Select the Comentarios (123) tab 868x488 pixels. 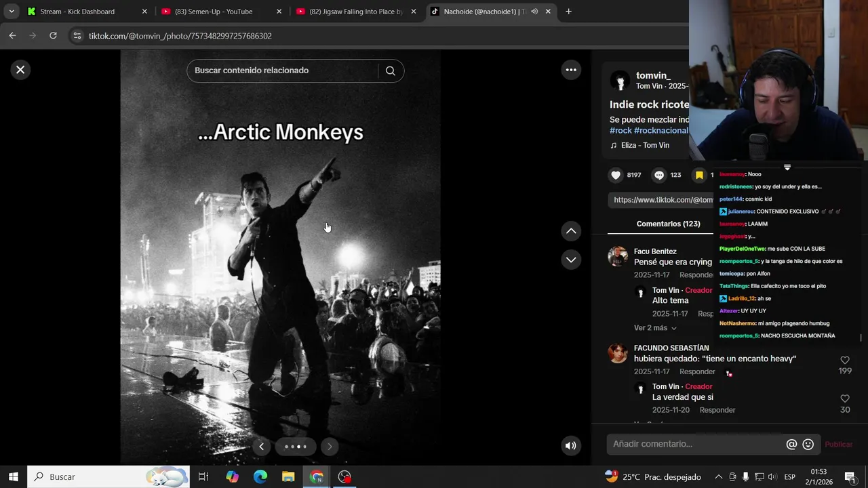668,224
